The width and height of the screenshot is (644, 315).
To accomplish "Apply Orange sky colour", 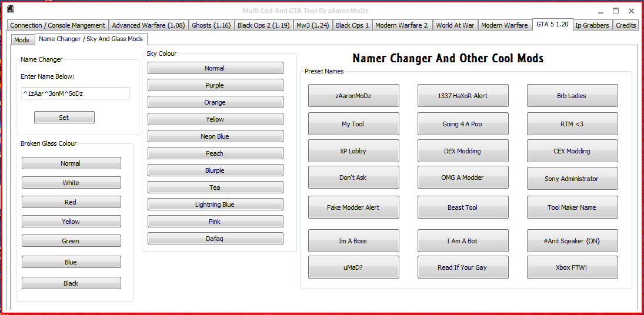I will click(x=215, y=102).
